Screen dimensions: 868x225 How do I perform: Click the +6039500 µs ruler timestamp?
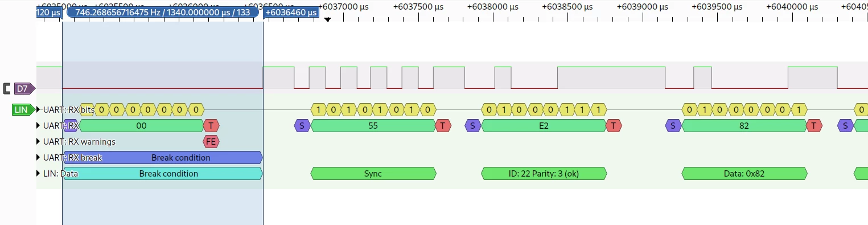[x=717, y=7]
